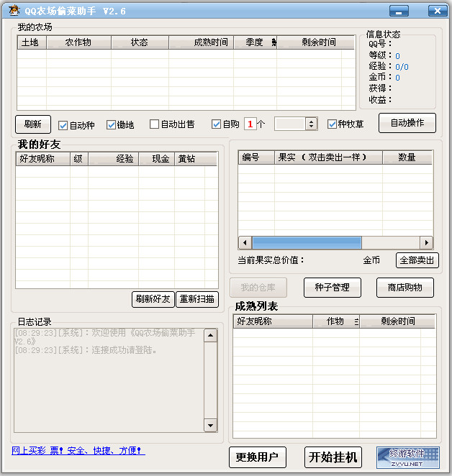
Task: Click the 全部卖出 button
Action: pos(417,260)
